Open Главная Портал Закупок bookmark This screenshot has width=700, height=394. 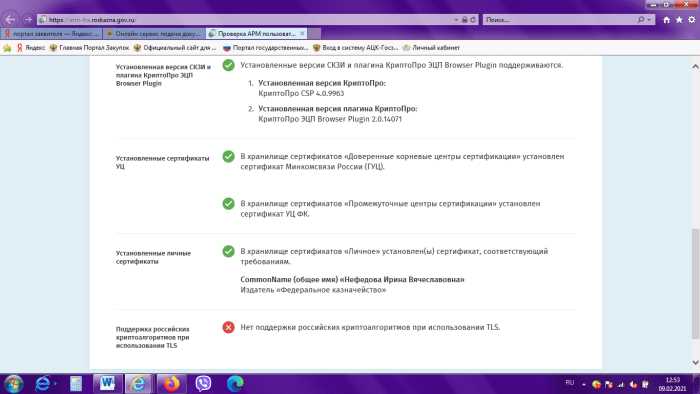point(89,48)
